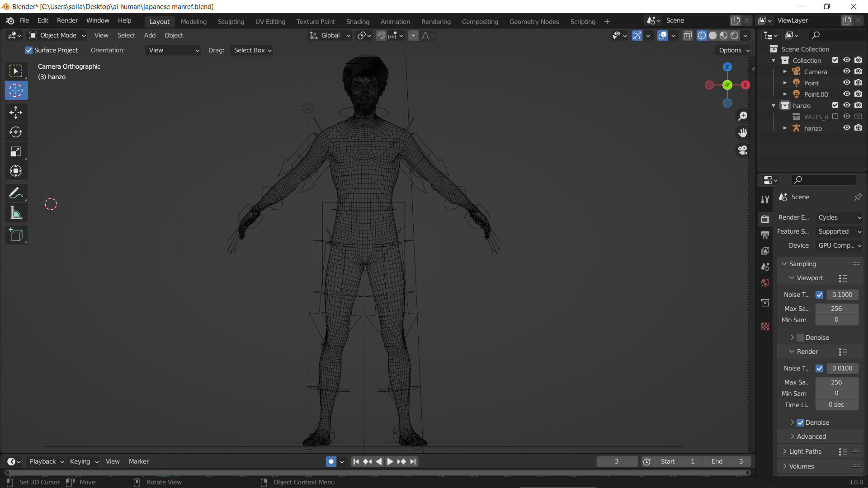Screen dimensions: 868x488
Task: Open the Keying popover
Action: [83, 461]
